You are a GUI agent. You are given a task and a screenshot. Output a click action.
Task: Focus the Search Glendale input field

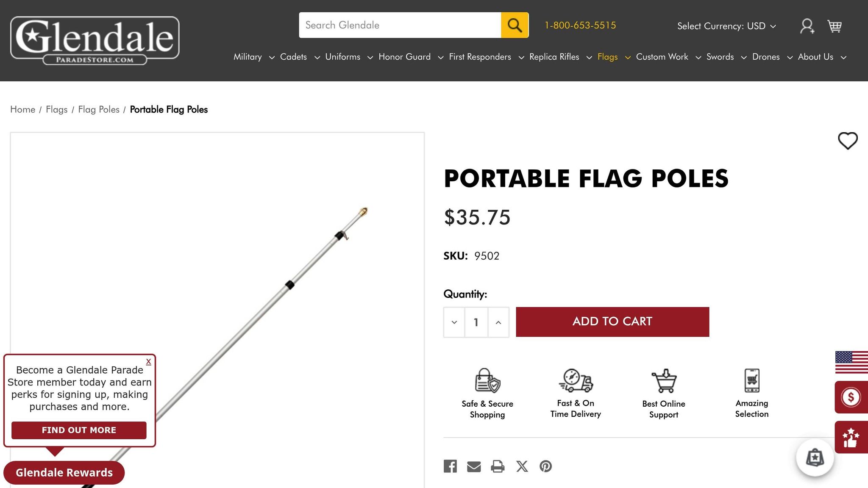point(400,25)
